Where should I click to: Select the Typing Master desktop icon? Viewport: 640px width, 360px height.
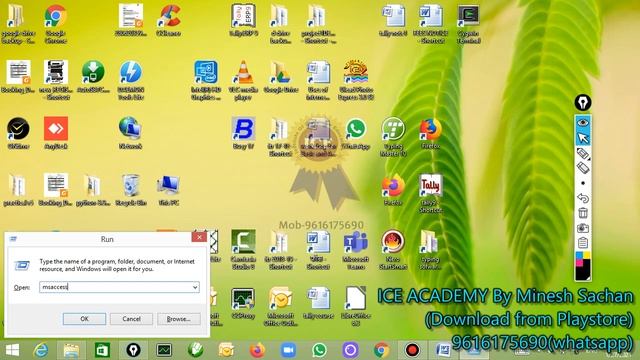click(393, 136)
